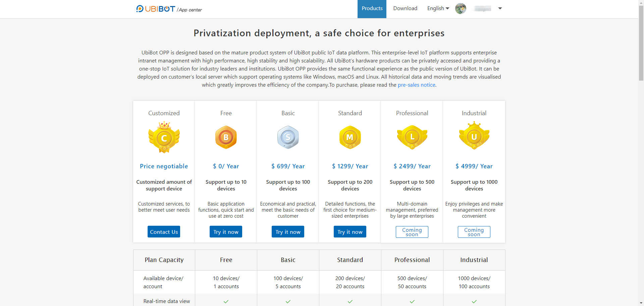Open the pre-sales notice link
Viewport: 644px width, 306px height.
coord(416,85)
